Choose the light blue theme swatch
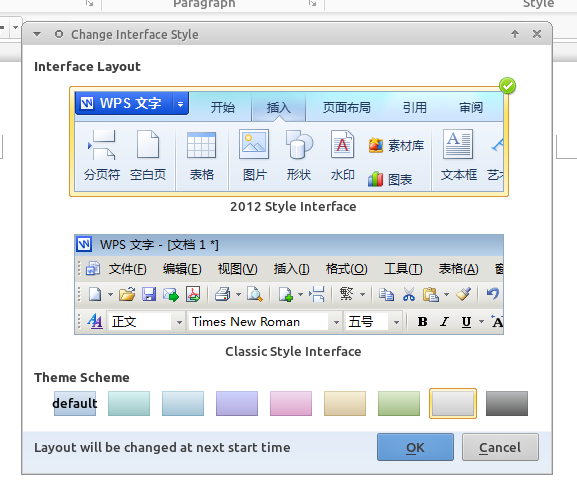 [183, 403]
